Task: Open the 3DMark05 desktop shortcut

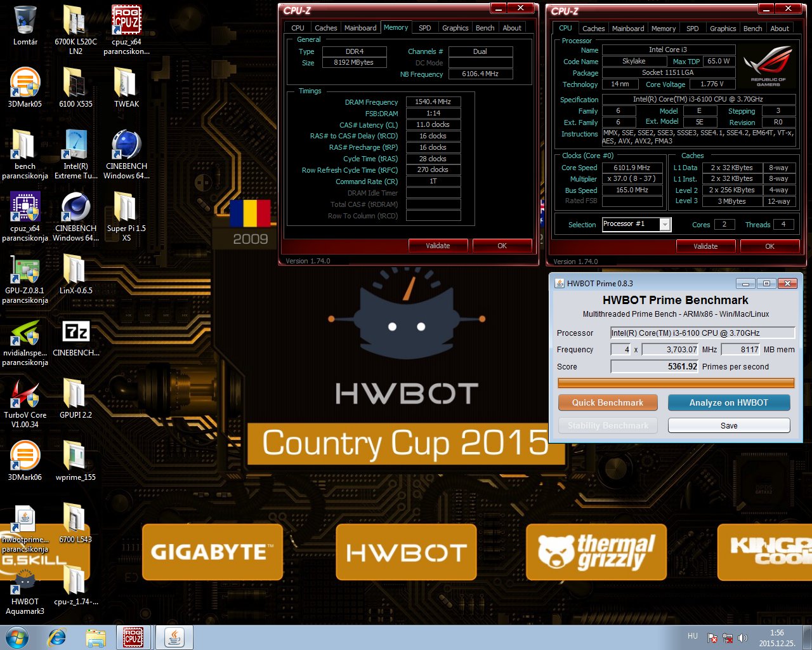Action: click(25, 88)
